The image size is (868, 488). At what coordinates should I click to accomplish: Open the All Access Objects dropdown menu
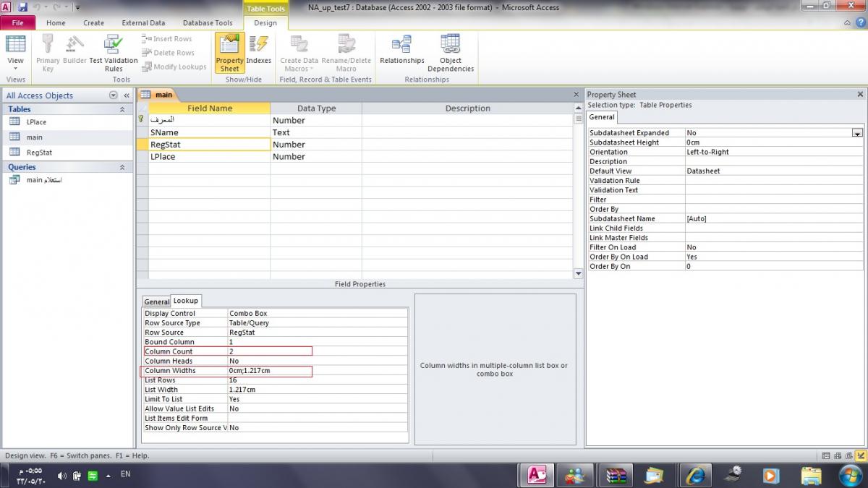(x=113, y=95)
